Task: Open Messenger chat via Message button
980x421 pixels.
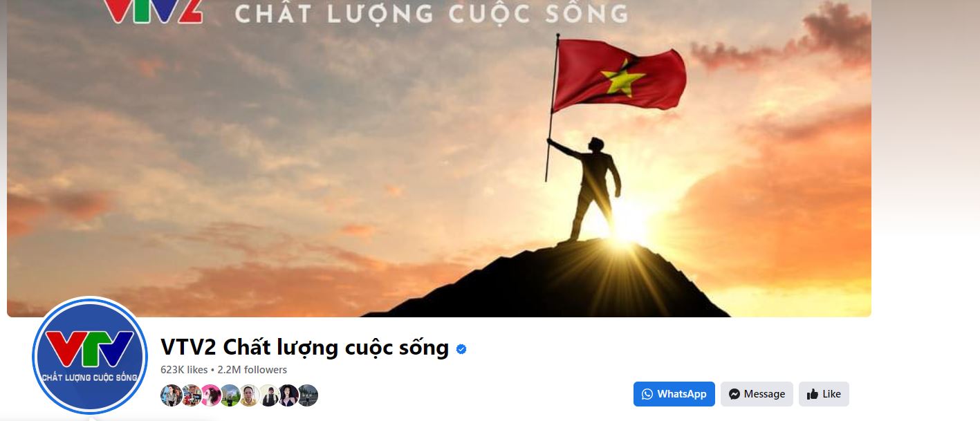Action: click(x=757, y=394)
